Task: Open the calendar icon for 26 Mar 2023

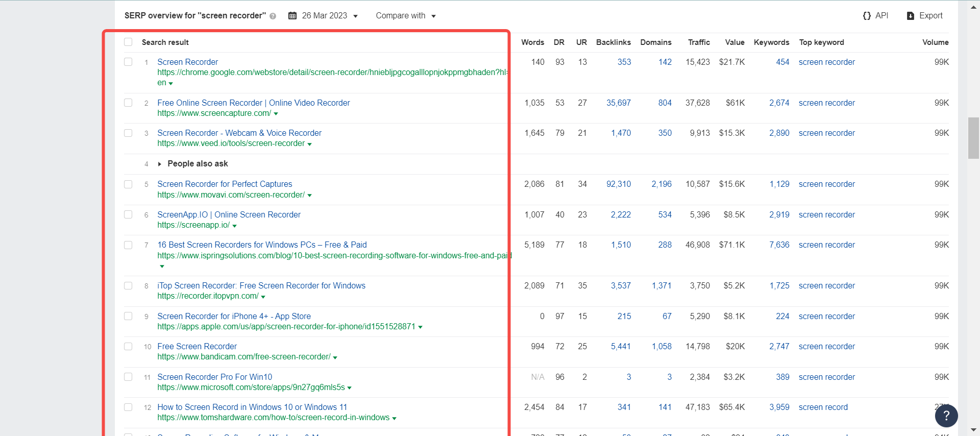Action: [x=292, y=16]
